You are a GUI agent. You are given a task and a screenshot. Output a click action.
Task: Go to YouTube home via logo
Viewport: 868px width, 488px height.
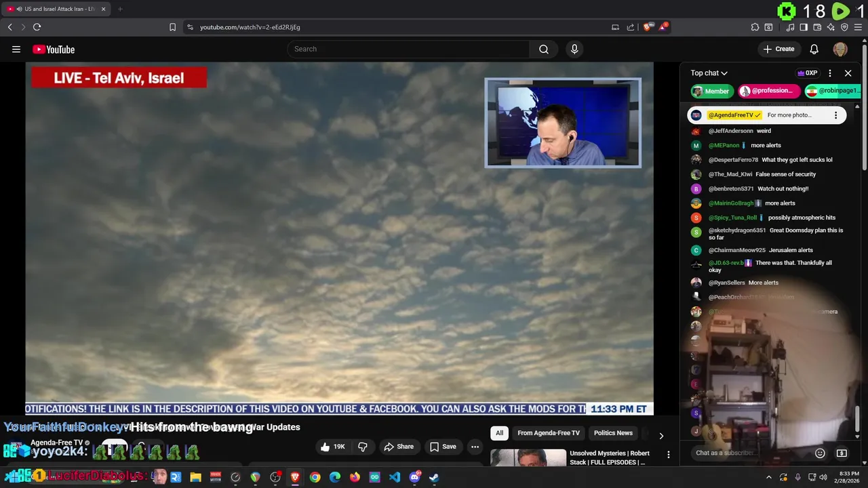[54, 49]
